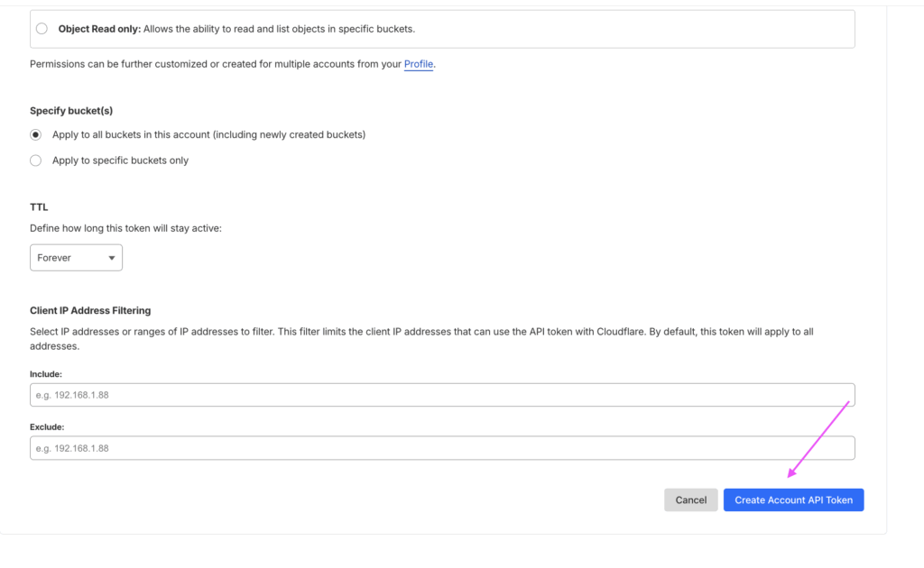
Task: Click the Apply to all buckets label text
Action: 208,135
